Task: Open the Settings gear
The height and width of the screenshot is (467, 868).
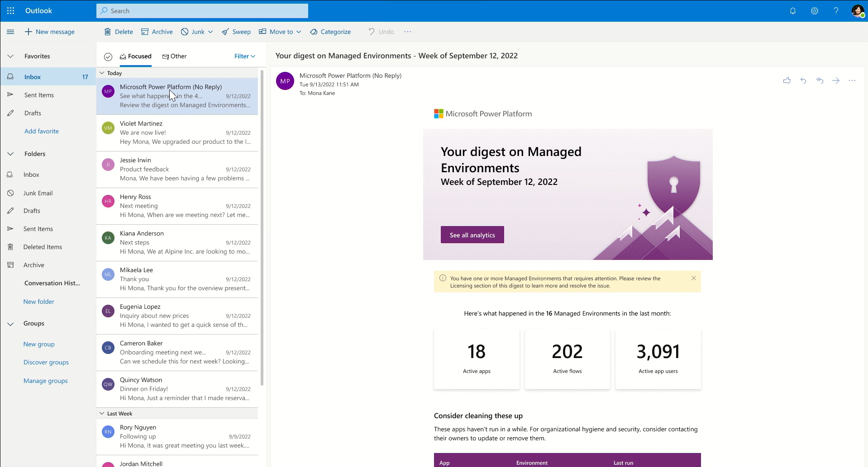Action: [815, 11]
